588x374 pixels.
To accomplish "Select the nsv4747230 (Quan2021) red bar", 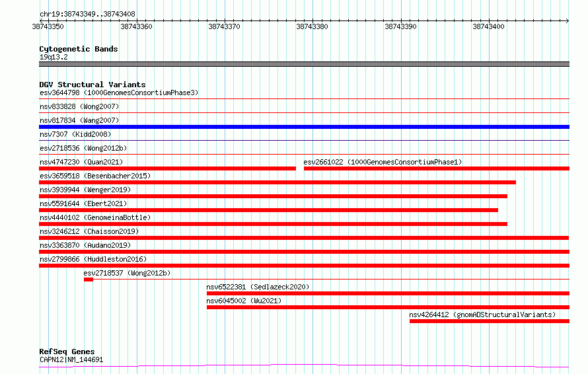I will point(167,168).
